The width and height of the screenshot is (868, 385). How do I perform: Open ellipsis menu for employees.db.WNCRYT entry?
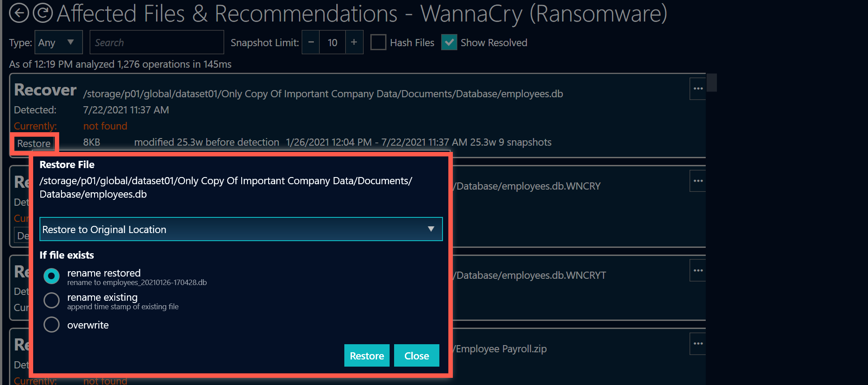(x=698, y=271)
